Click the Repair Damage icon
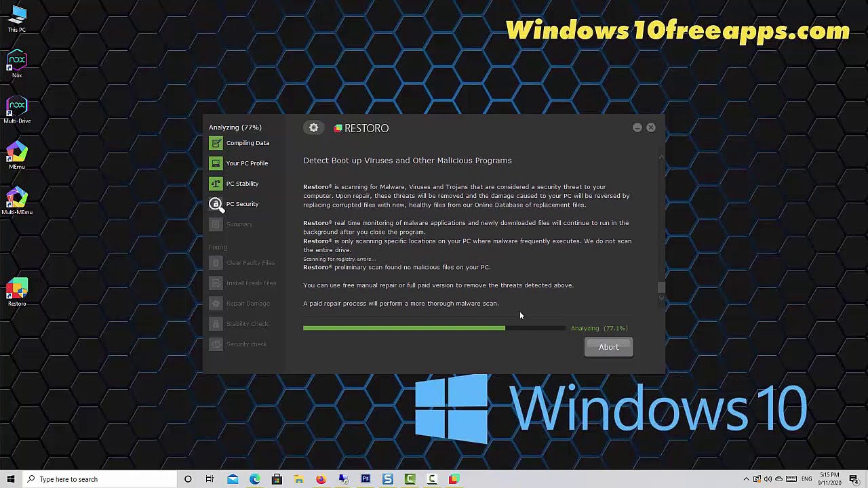 [x=216, y=304]
